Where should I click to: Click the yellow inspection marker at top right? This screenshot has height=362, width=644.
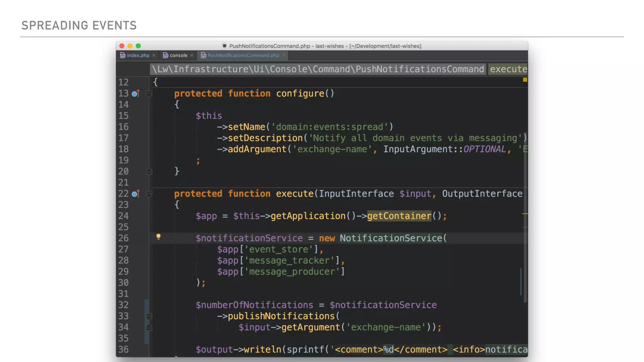pos(525,80)
